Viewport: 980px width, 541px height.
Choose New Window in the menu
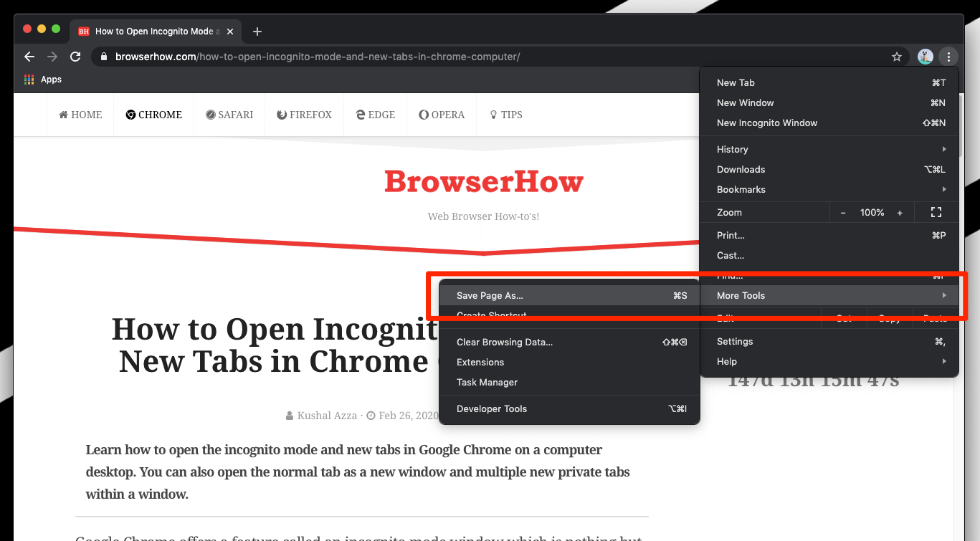coord(829,102)
